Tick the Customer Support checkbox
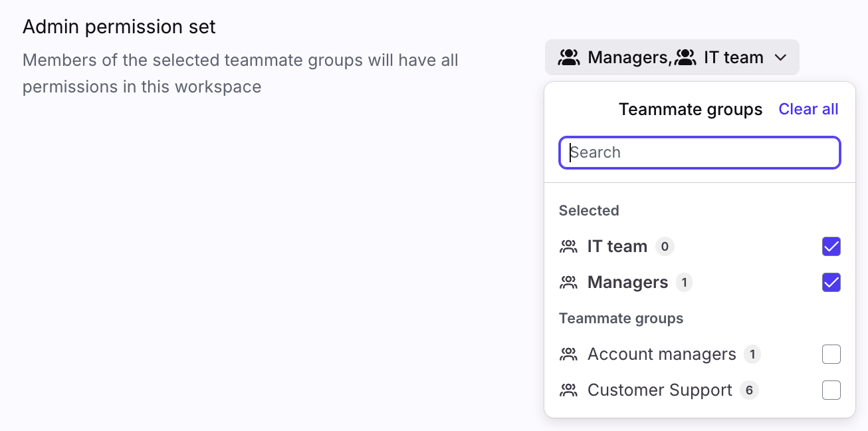 (831, 390)
